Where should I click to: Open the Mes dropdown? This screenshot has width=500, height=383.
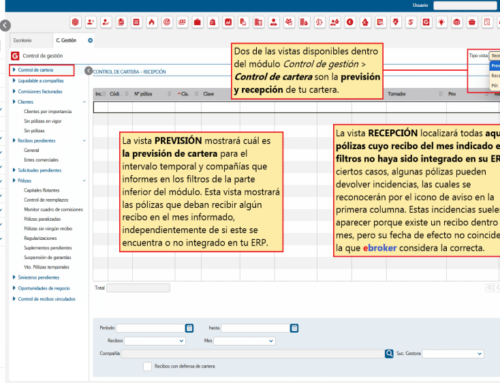244,341
